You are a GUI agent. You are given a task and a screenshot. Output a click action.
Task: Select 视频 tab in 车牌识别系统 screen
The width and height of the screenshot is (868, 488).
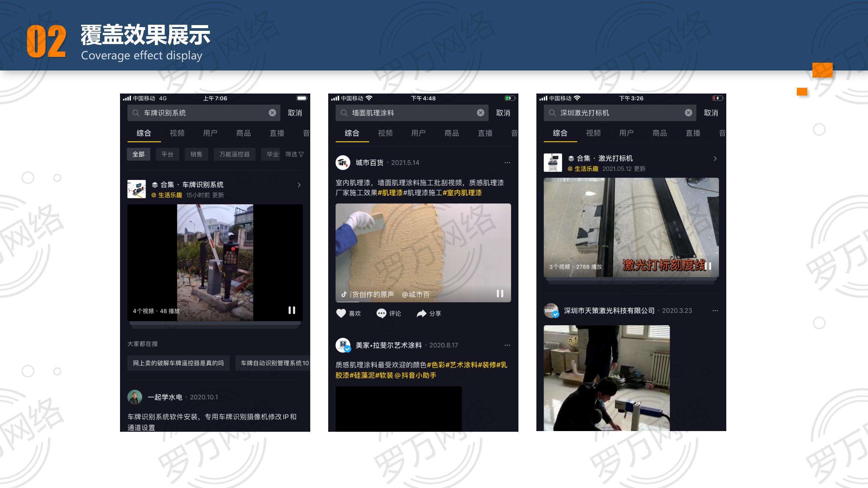click(177, 133)
